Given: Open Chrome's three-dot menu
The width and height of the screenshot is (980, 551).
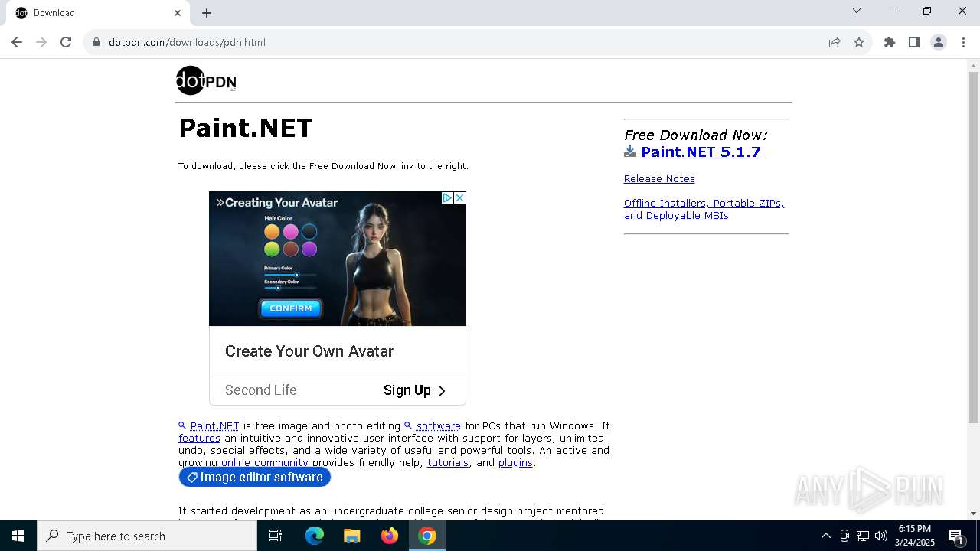Looking at the screenshot, I should click(963, 42).
